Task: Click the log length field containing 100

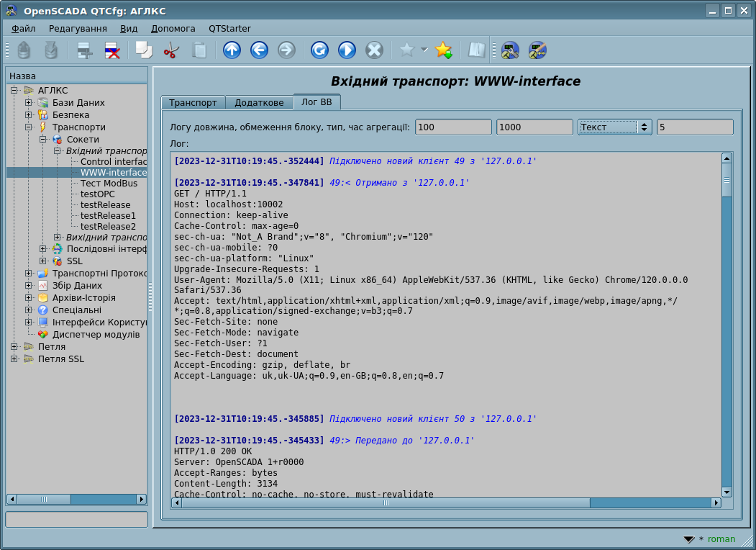Action: [453, 127]
